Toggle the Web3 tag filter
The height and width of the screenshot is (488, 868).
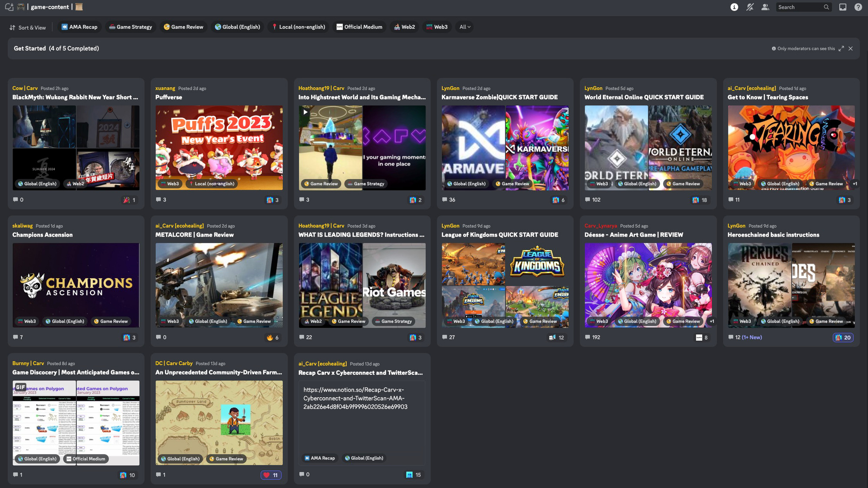tap(437, 27)
